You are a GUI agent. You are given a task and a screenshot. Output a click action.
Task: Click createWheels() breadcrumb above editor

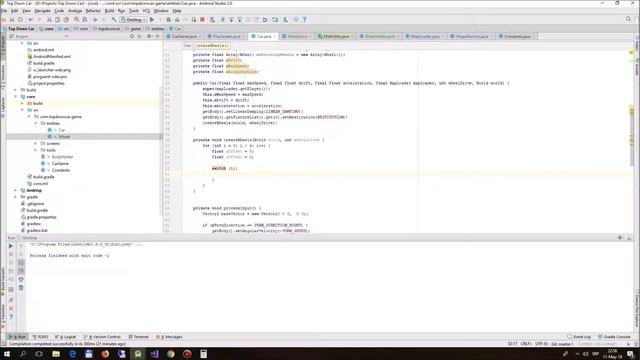point(212,46)
